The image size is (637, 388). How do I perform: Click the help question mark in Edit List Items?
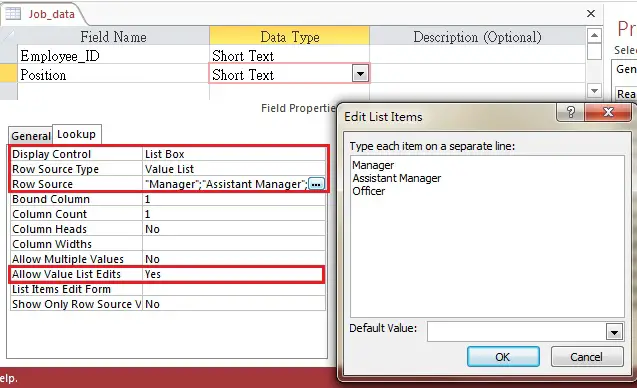pyautogui.click(x=570, y=112)
